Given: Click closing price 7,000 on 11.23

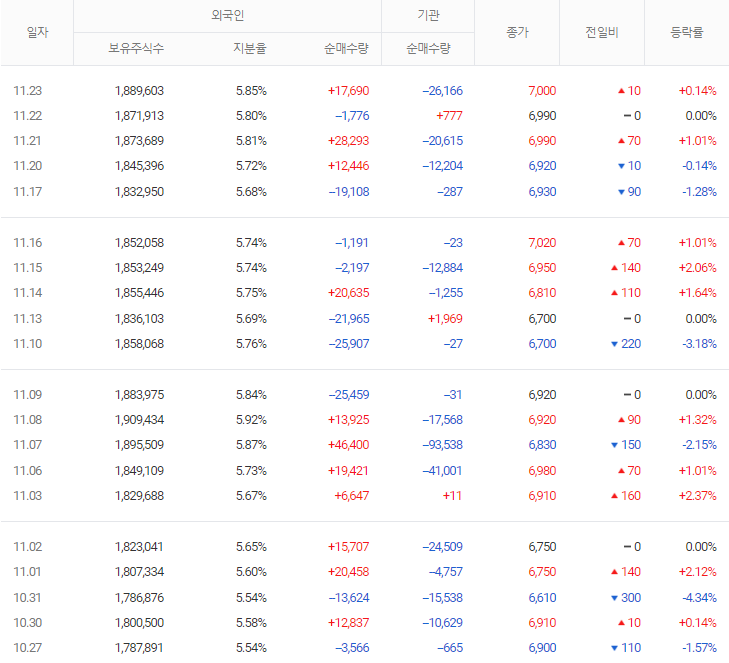Looking at the screenshot, I should point(542,91).
